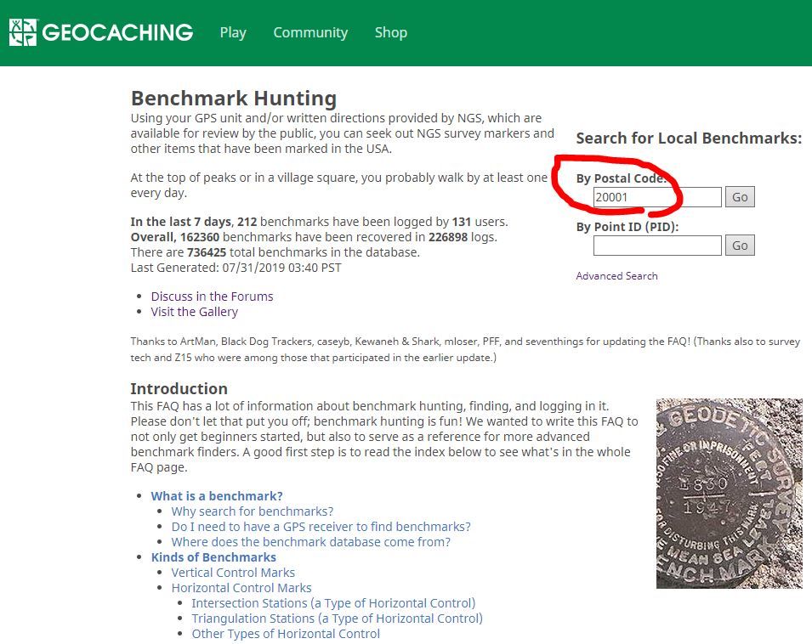
Task: Click the Geocaching logo icon
Action: pyautogui.click(x=23, y=32)
